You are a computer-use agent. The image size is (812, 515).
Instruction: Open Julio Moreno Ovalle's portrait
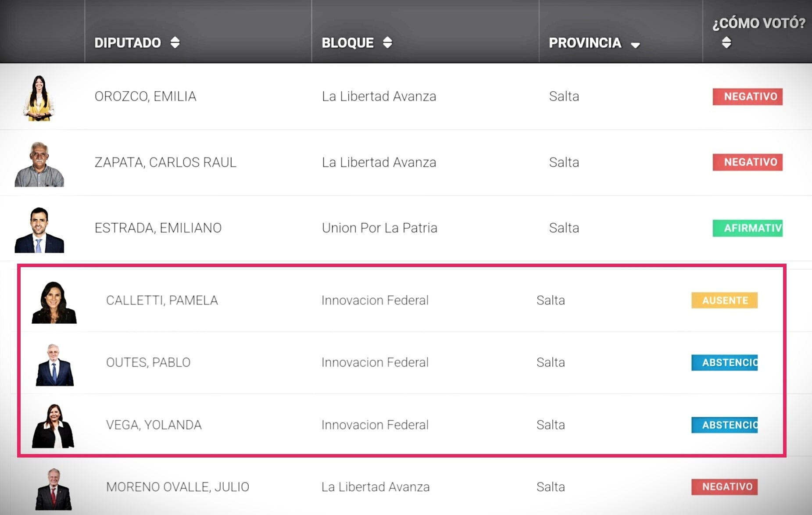coord(54,489)
